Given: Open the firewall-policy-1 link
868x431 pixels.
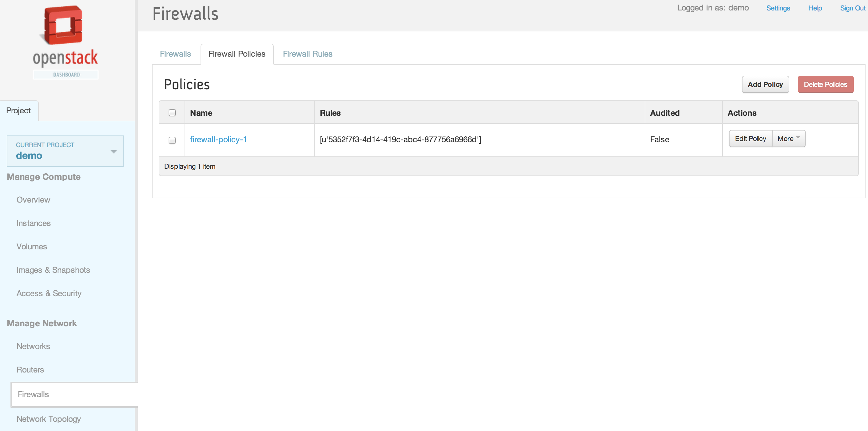Looking at the screenshot, I should [218, 139].
